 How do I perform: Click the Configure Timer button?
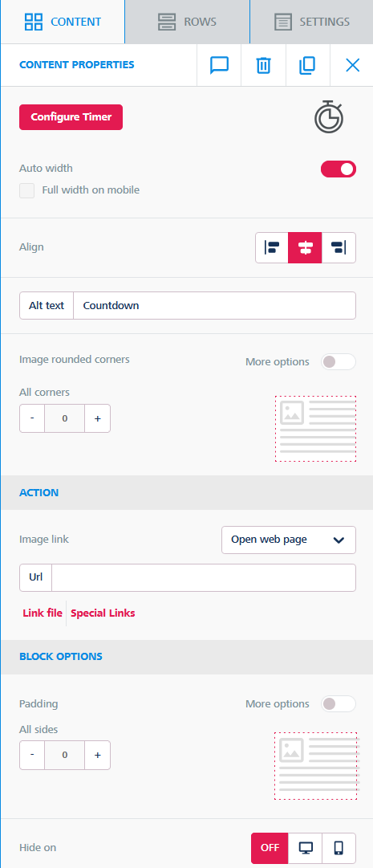click(x=71, y=117)
